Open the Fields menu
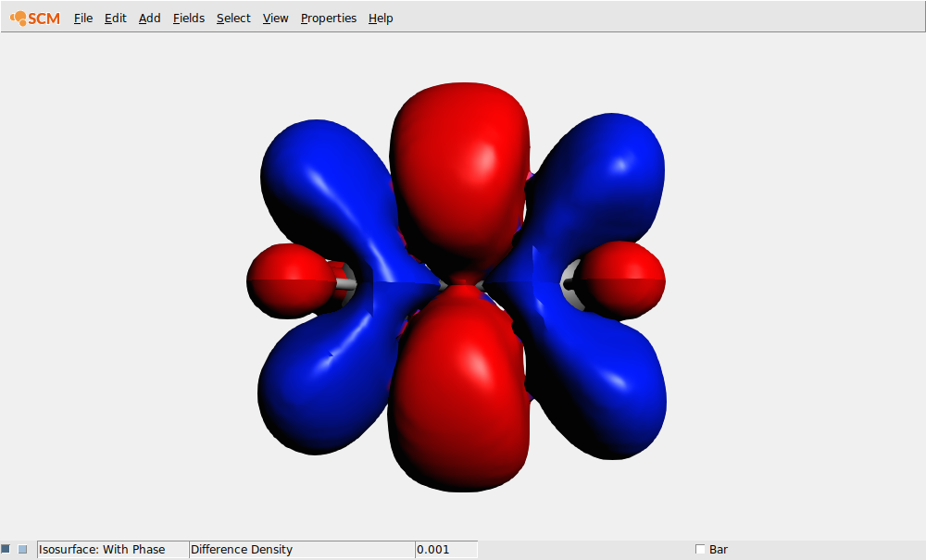Screen dimensions: 926x560 coord(189,18)
